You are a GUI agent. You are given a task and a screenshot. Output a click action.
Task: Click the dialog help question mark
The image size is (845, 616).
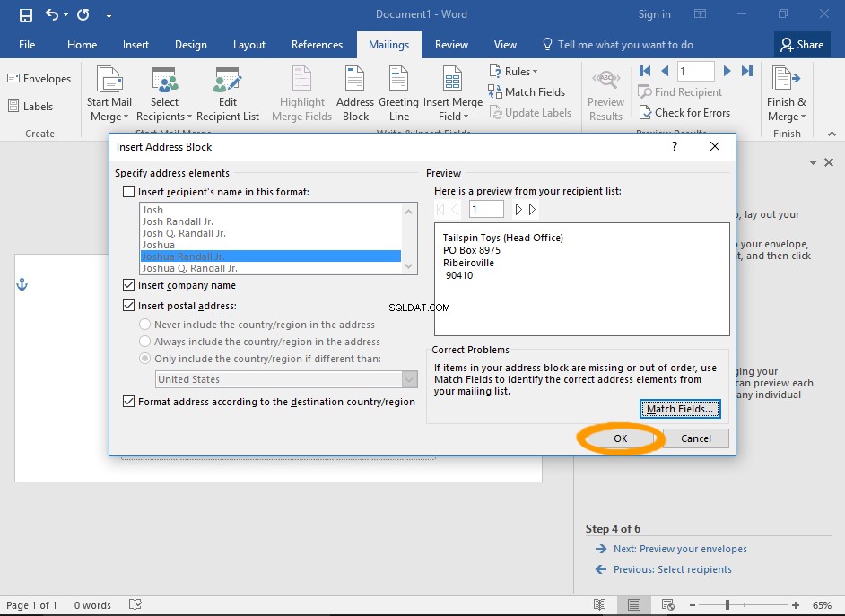pos(675,146)
